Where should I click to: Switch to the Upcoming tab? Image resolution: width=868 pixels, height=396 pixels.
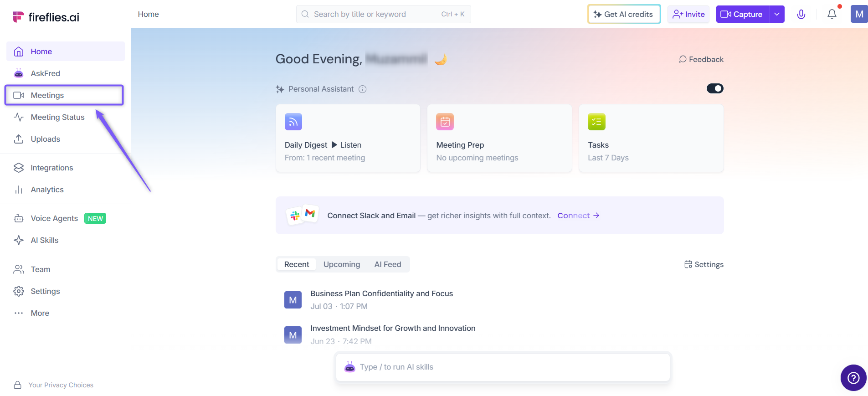(x=342, y=264)
